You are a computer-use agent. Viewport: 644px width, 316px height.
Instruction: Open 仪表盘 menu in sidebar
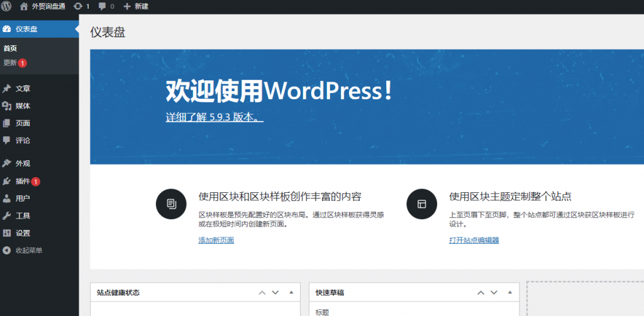(x=40, y=29)
